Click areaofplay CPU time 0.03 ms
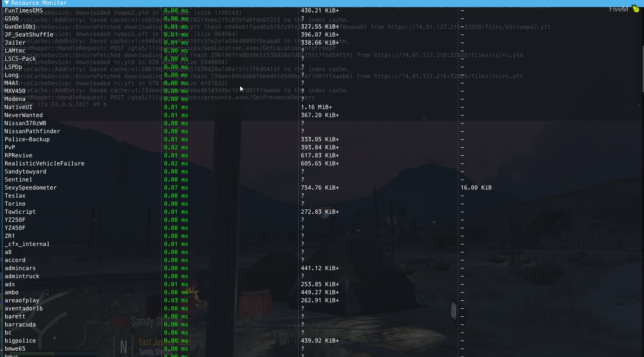 click(x=176, y=300)
